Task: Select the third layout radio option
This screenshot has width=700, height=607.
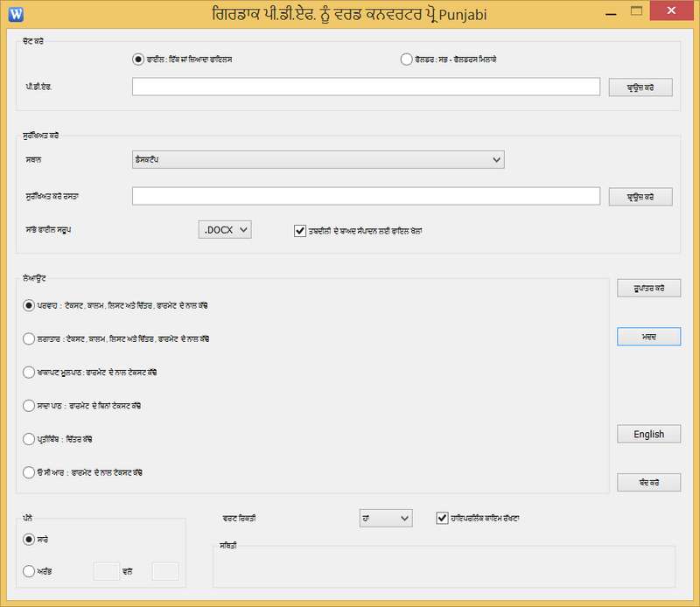Action: click(x=29, y=372)
